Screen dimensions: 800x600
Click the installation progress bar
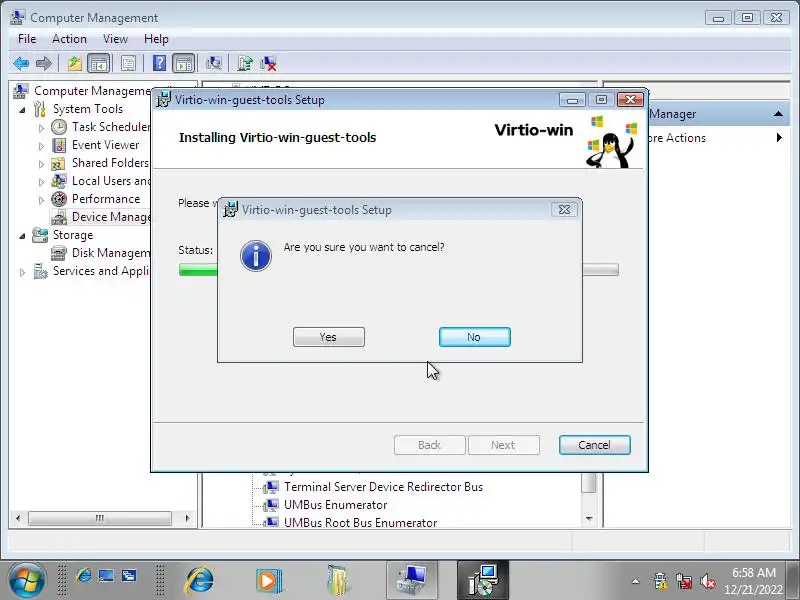(x=398, y=269)
